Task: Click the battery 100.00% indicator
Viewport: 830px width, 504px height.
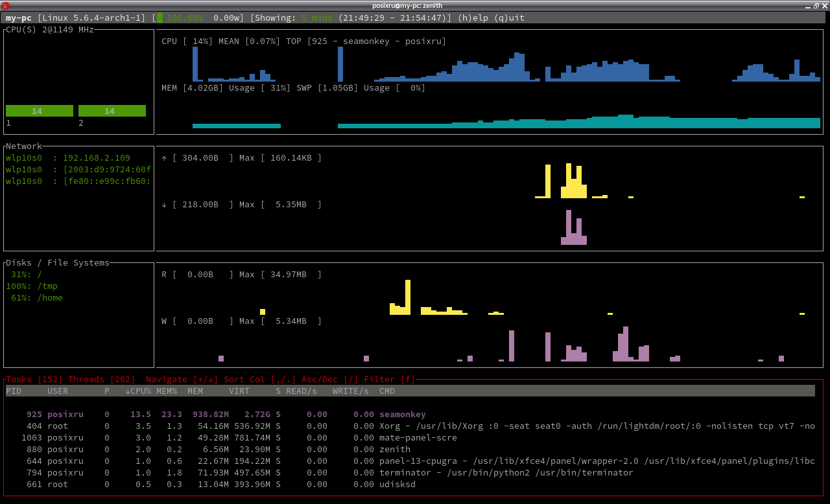Action: (x=180, y=18)
